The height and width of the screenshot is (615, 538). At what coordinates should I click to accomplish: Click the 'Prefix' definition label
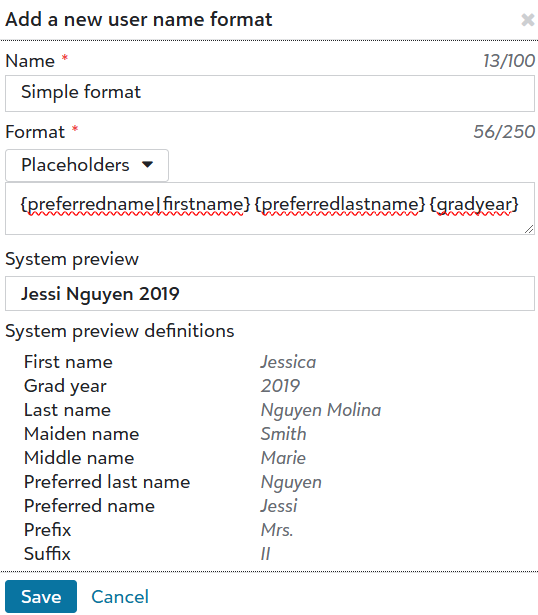(47, 530)
